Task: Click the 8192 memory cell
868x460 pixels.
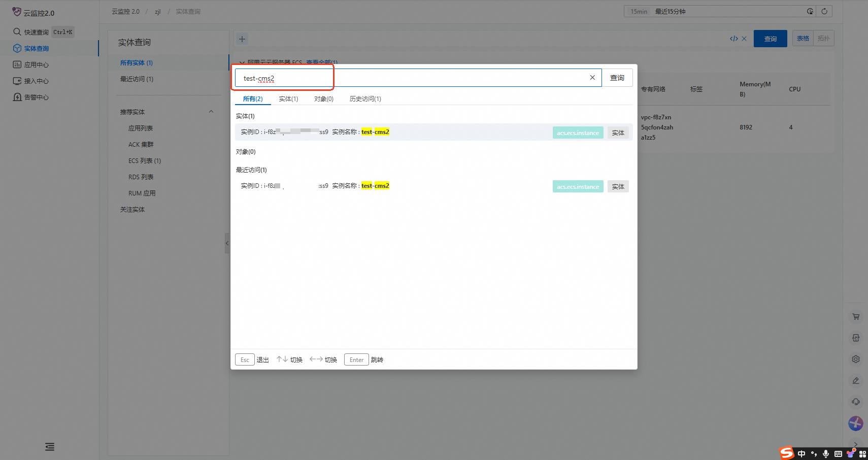Action: [x=746, y=127]
